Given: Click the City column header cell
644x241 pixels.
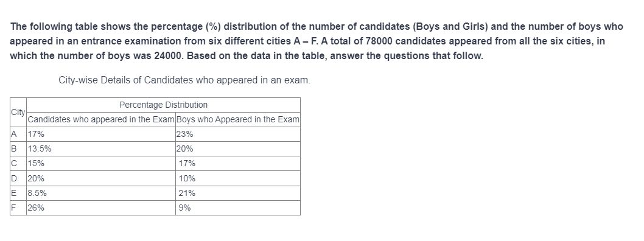Looking at the screenshot, I should coord(18,112).
